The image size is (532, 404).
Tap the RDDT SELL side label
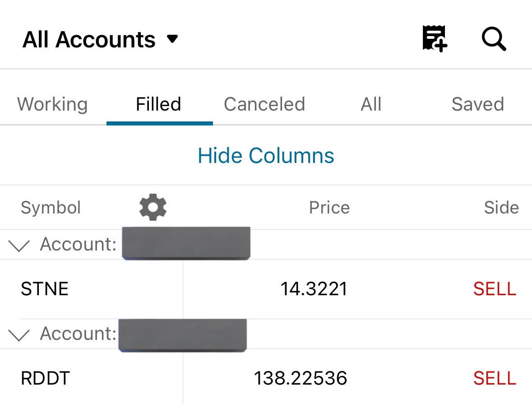coord(495,378)
